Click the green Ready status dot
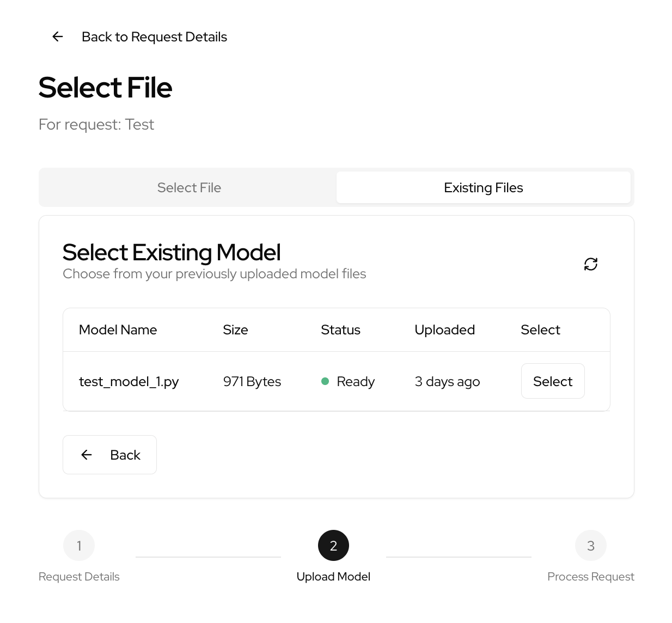 pyautogui.click(x=325, y=381)
